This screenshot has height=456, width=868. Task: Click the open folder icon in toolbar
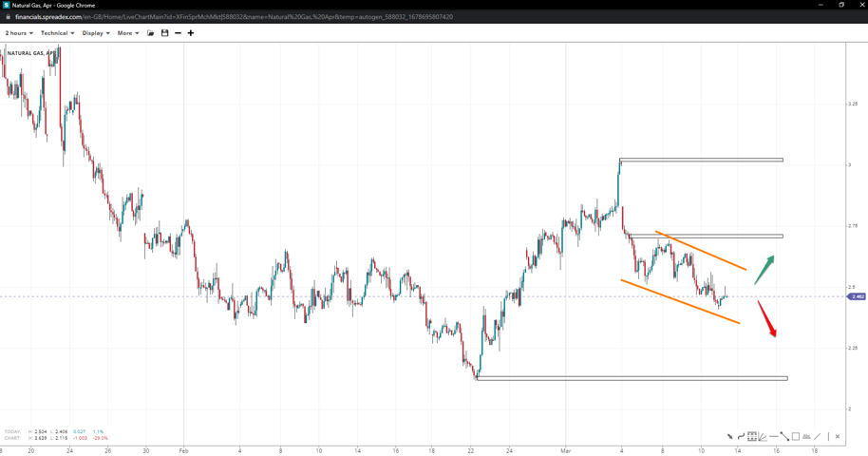click(x=151, y=33)
